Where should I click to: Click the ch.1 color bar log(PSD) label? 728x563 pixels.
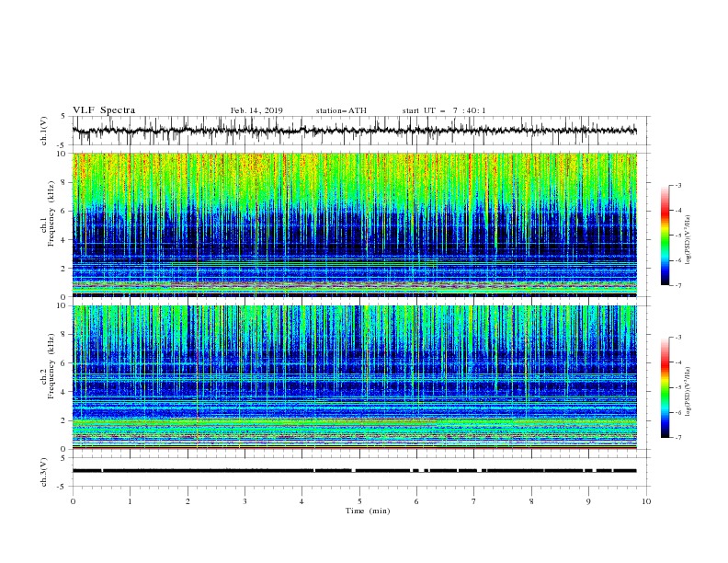(x=688, y=240)
